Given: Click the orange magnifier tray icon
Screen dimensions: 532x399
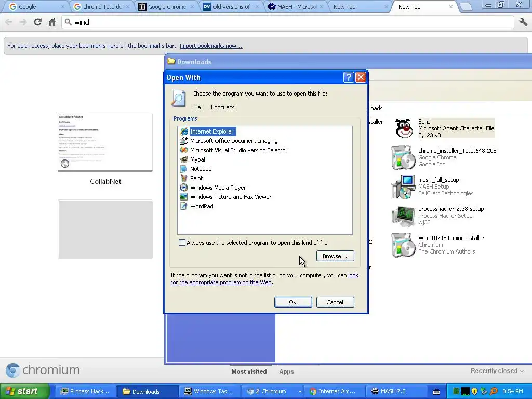Looking at the screenshot, I should point(494,391).
